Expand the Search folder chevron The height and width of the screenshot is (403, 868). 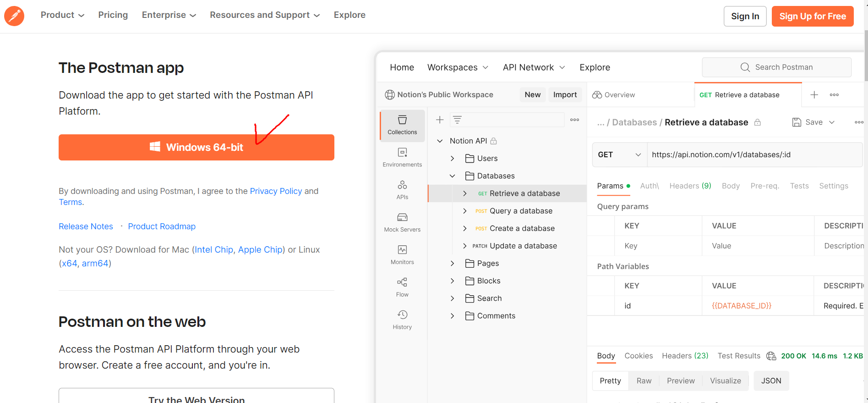point(453,298)
